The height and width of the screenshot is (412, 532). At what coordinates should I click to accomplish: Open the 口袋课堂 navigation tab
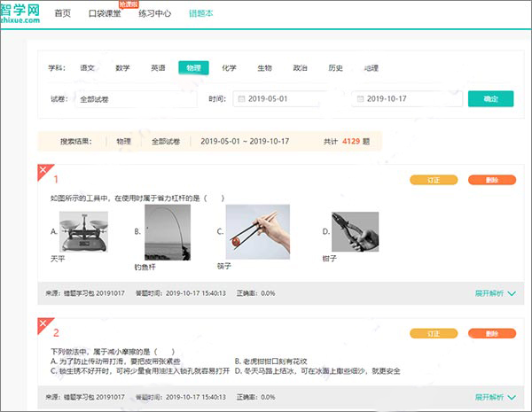[106, 14]
